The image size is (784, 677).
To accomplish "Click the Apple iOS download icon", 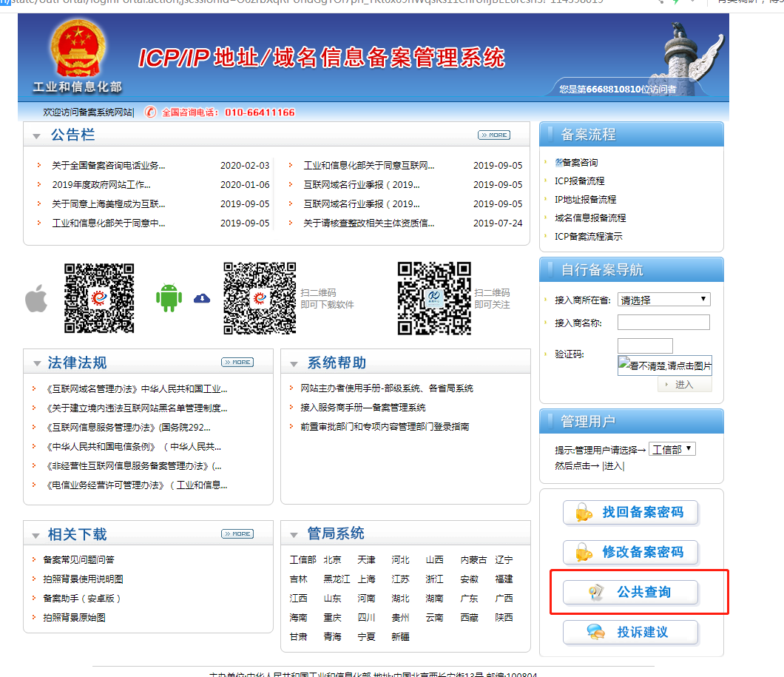I will coord(36,299).
